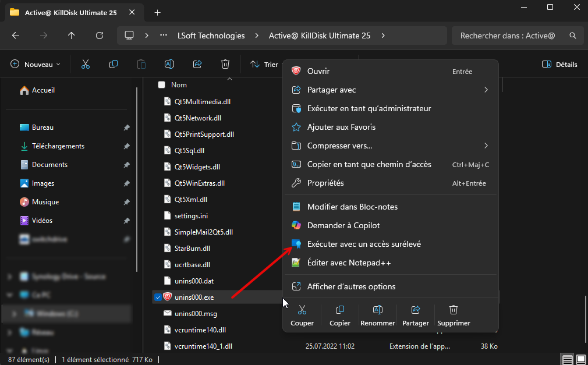The width and height of the screenshot is (588, 365).
Task: Open Images in the sidebar
Action: (x=37, y=183)
